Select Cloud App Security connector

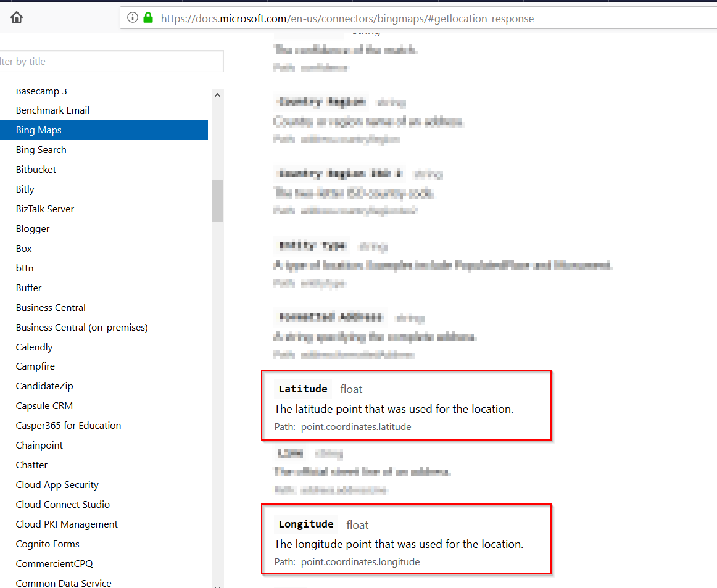tap(57, 485)
